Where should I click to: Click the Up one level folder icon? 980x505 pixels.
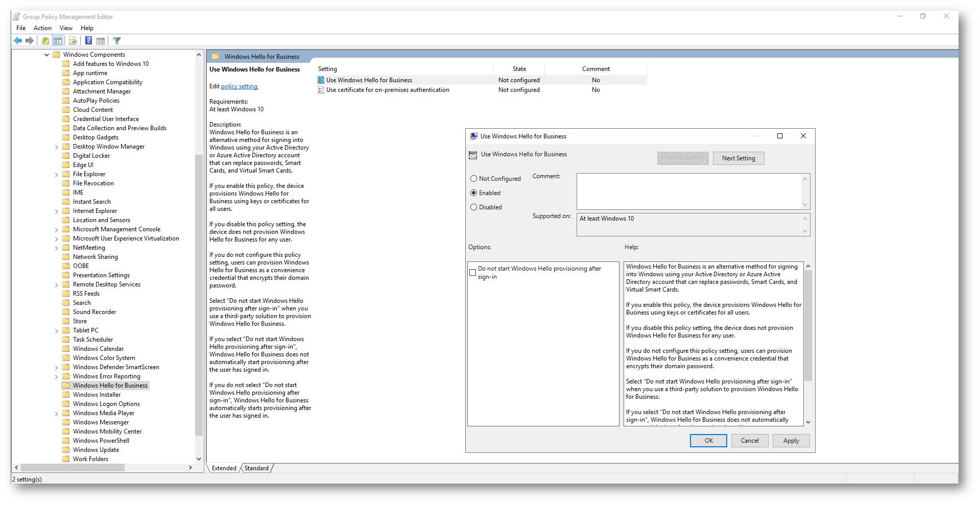click(45, 41)
